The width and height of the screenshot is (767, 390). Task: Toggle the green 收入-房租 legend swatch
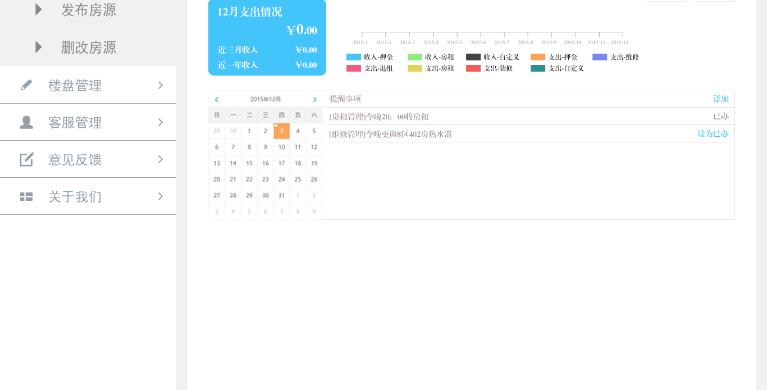[415, 57]
